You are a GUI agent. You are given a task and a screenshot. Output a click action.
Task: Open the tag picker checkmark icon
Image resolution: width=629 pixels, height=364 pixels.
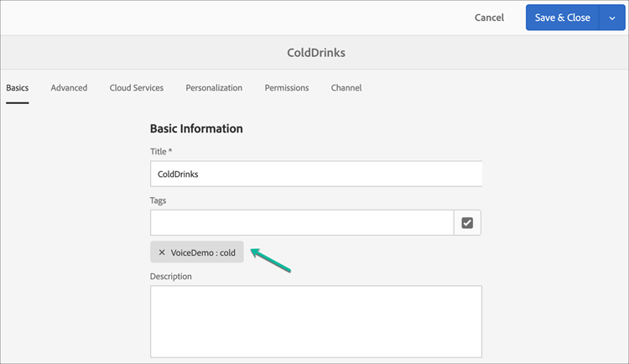[467, 223]
